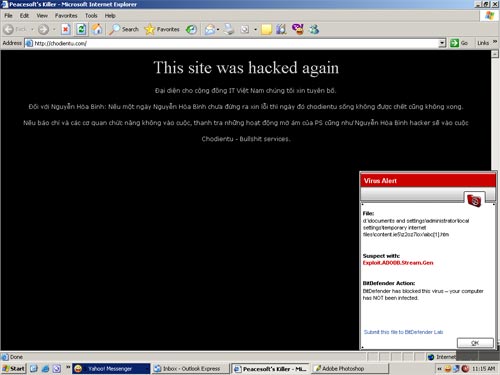Switch to the Yahoo! Messenger taskbar button
The height and width of the screenshot is (375, 500).
coord(111,368)
